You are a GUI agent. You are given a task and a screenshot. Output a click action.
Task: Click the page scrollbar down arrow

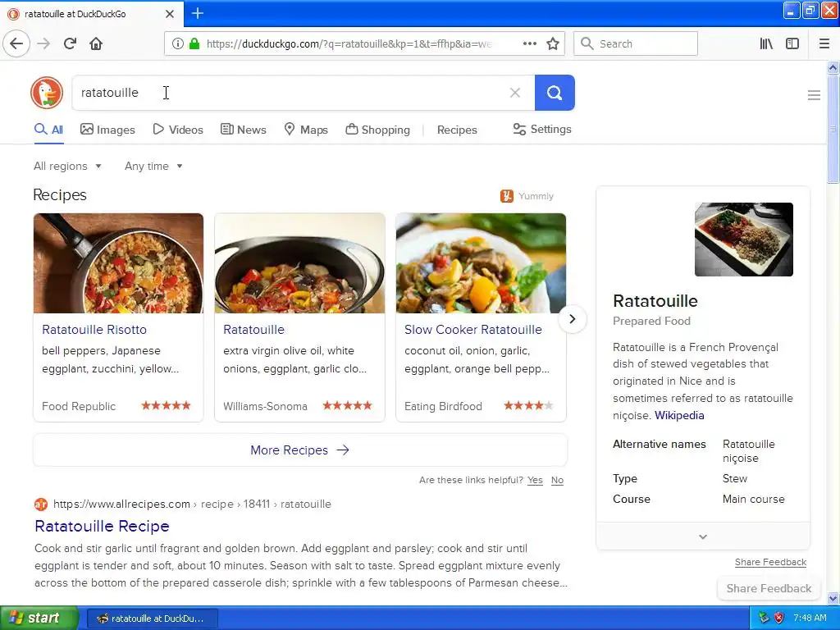coord(833,598)
